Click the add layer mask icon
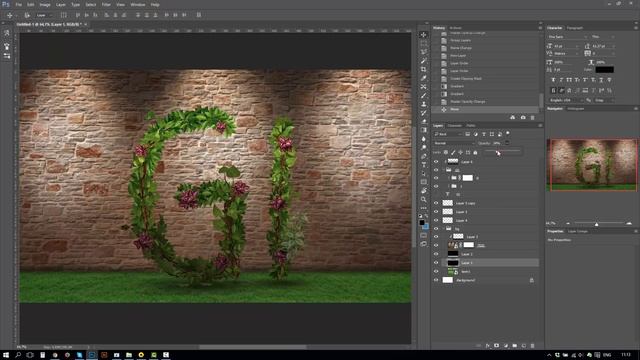The image size is (640, 360). 497,346
